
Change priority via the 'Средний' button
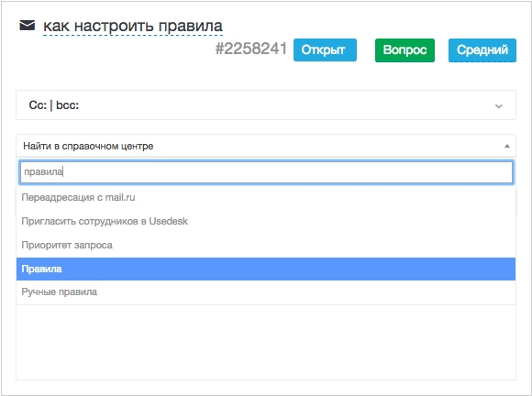pos(482,50)
